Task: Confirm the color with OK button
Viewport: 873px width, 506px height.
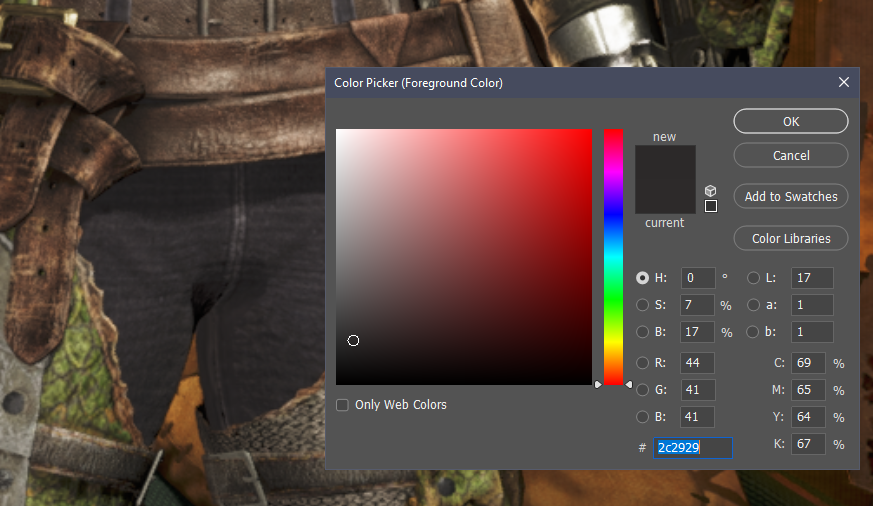Action: 791,121
